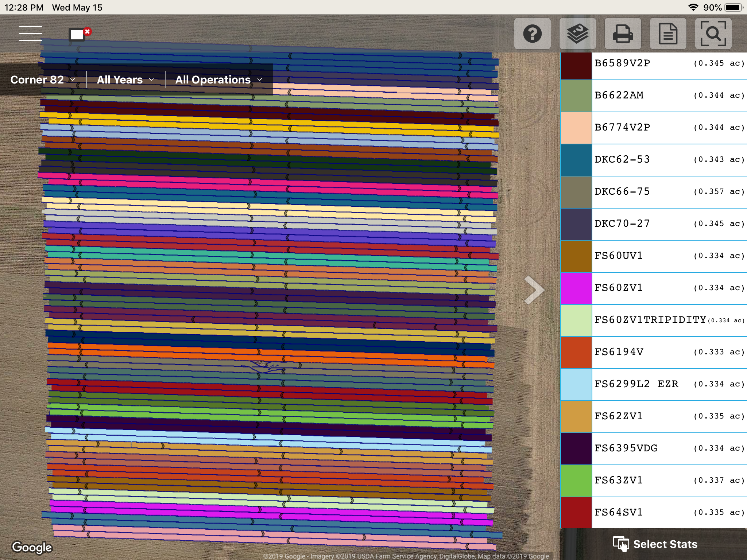Open the All Operations dropdown
This screenshot has height=560, width=747.
[x=219, y=79]
